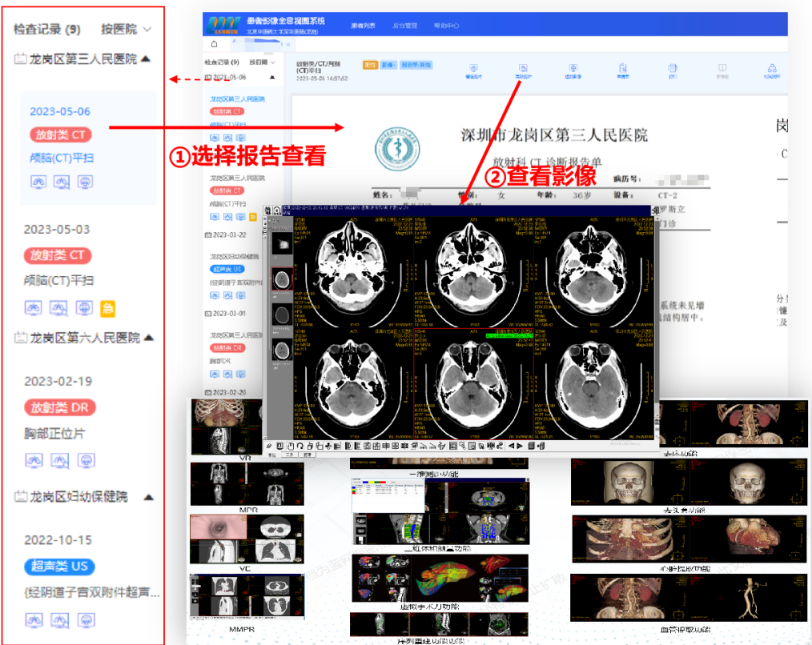Screen dimensions: 812x645
Task: Click the yellow 急 urgent badge icon
Action: pos(108,308)
